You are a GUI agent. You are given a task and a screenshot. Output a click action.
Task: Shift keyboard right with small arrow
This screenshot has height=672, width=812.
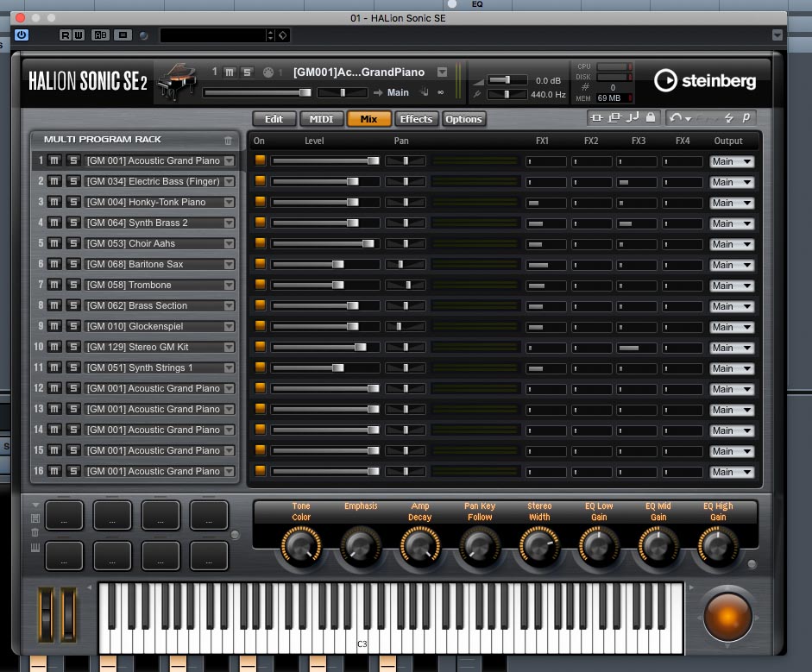(689, 587)
